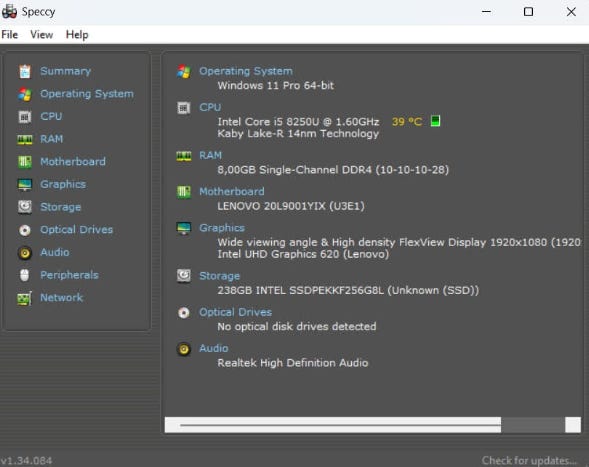589x467 pixels.
Task: Click 'No optical disk drives detected' text
Action: (297, 326)
